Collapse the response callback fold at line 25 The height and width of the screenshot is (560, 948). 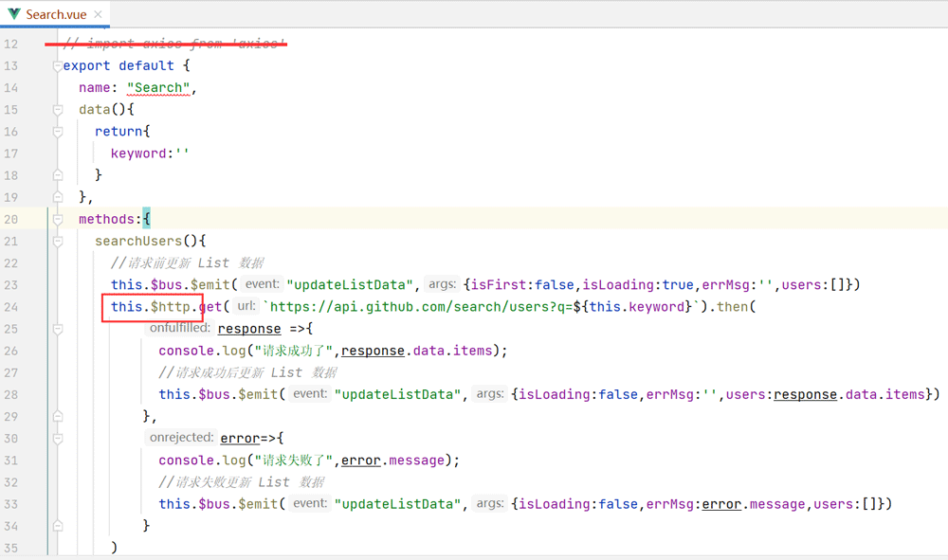58,329
